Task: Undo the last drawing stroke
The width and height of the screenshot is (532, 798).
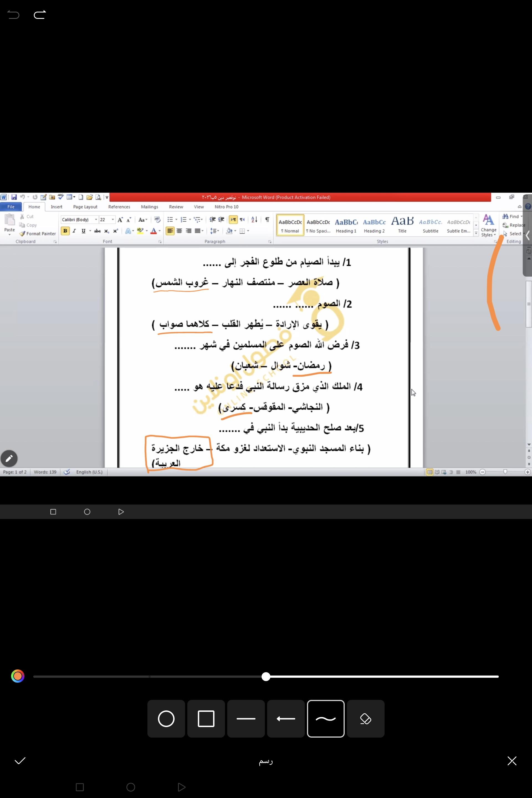Action: click(x=14, y=15)
